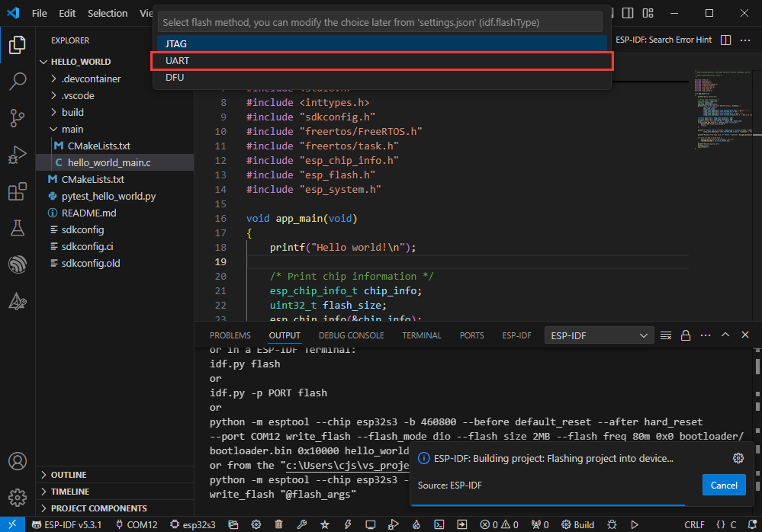762x532 pixels.
Task: Toggle output panel scroll lock
Action: (x=686, y=335)
